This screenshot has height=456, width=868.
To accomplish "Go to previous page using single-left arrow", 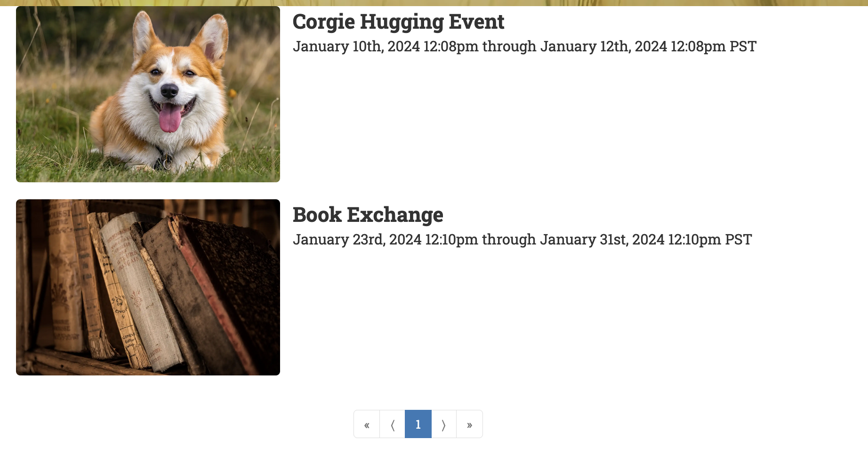I will tap(393, 424).
